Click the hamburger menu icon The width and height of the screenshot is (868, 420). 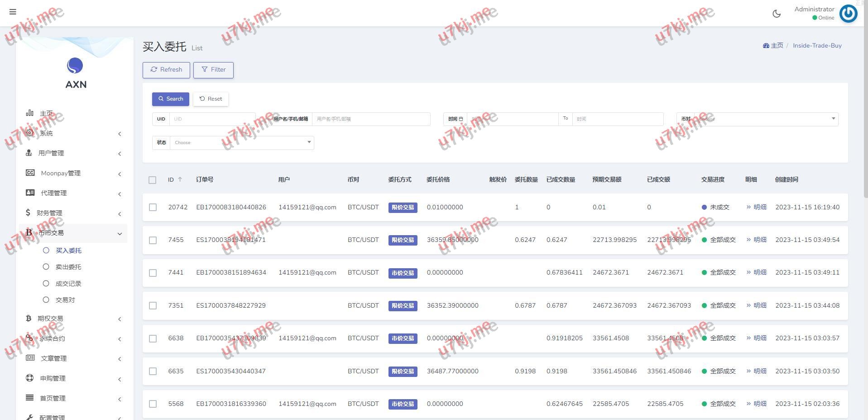pos(13,12)
